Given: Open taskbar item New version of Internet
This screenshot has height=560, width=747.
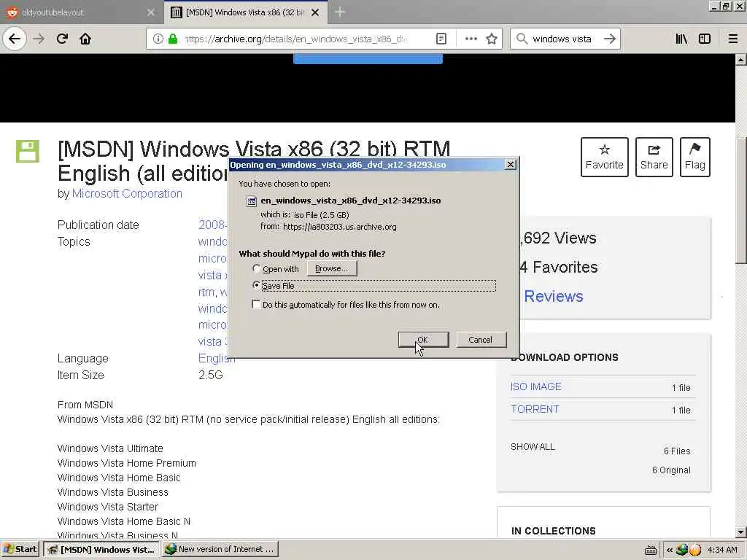Looking at the screenshot, I should coord(220,549).
